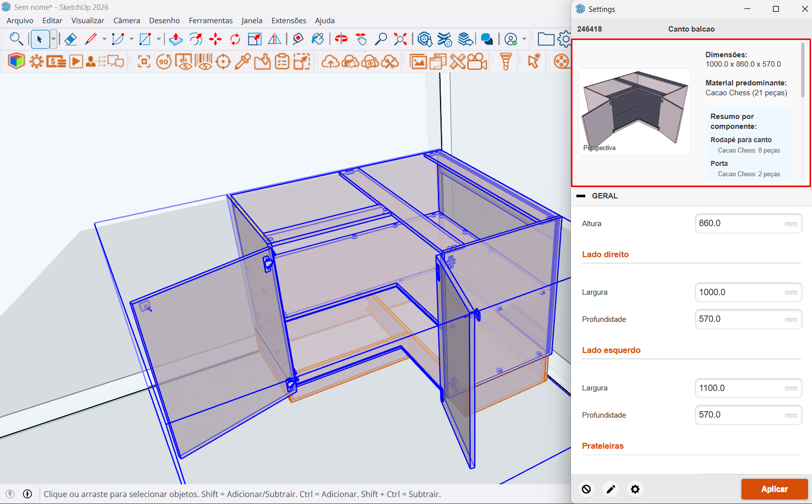Click the orange 90-degree rotate icon
Screen dimensions: 812x504
pos(163,62)
